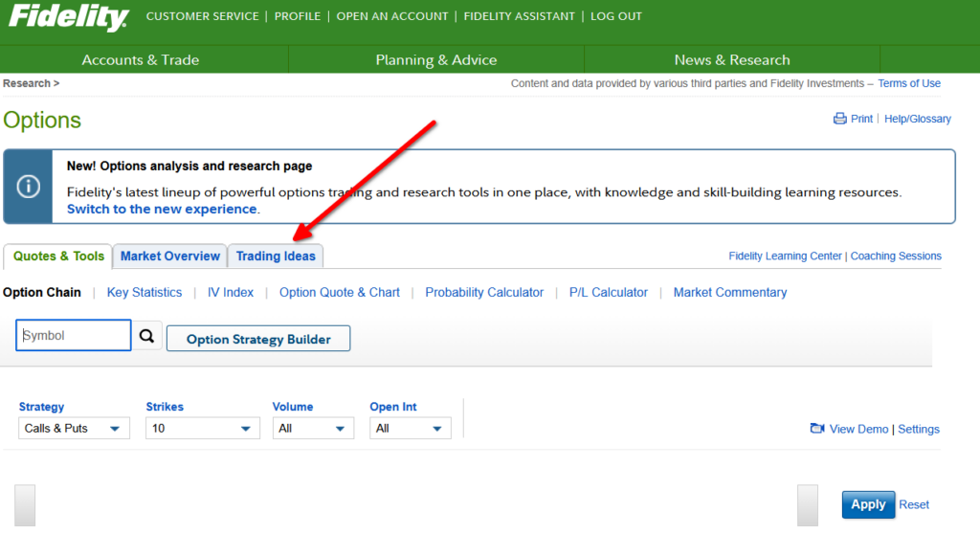Switch to the Market Overview tab
980x534 pixels.
click(170, 256)
